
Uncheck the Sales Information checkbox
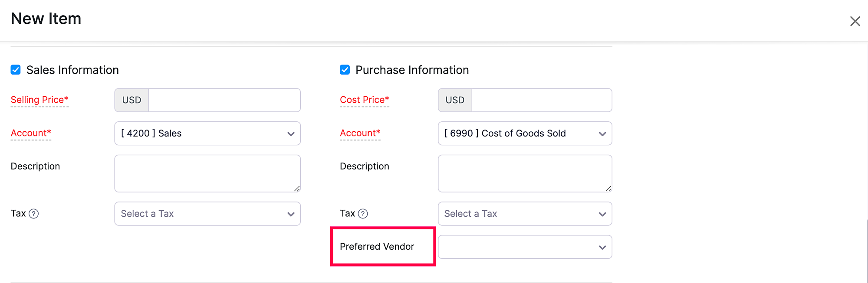click(x=16, y=70)
